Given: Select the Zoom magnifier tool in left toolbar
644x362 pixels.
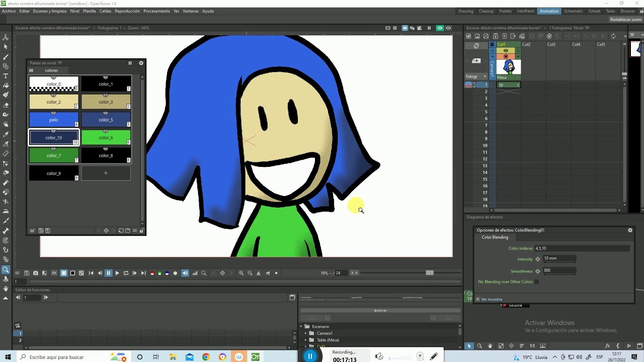Looking at the screenshot, I should click(6, 269).
